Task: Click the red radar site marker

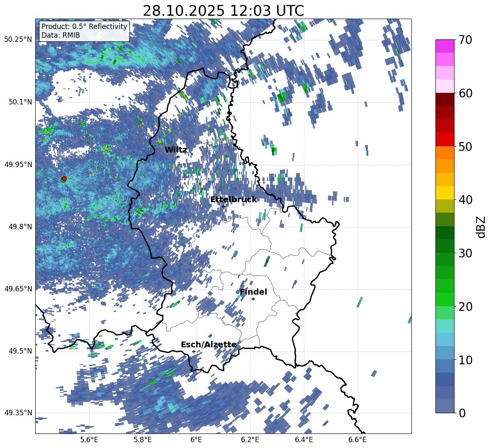Action: point(64,179)
